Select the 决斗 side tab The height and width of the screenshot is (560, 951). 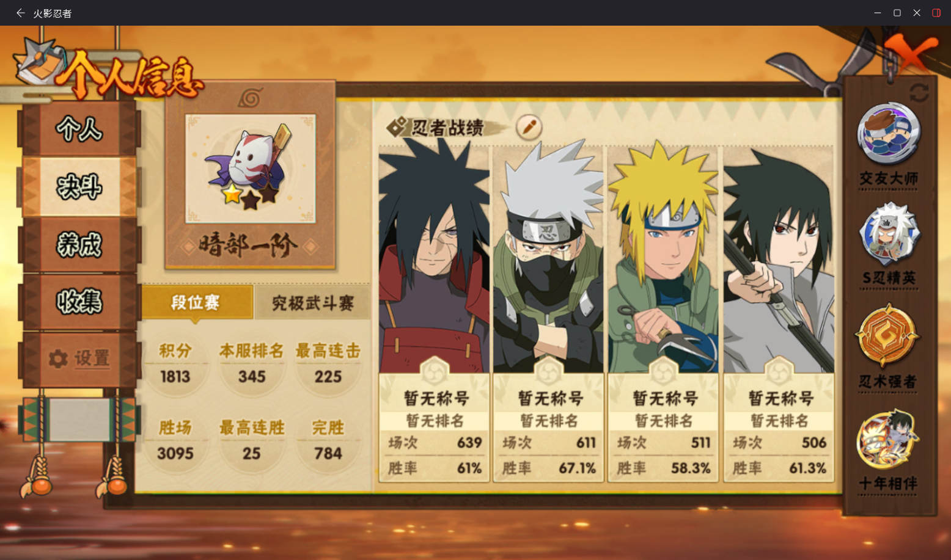79,187
